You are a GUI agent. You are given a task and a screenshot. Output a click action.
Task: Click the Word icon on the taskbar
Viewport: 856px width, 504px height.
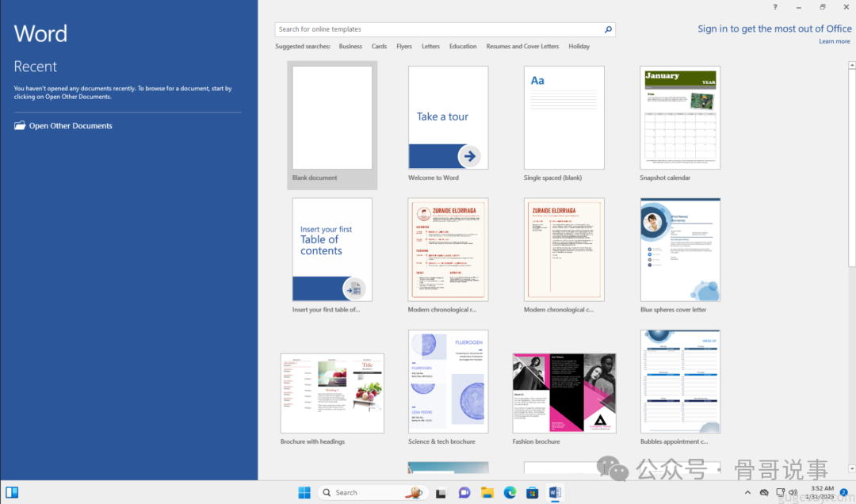coord(555,493)
